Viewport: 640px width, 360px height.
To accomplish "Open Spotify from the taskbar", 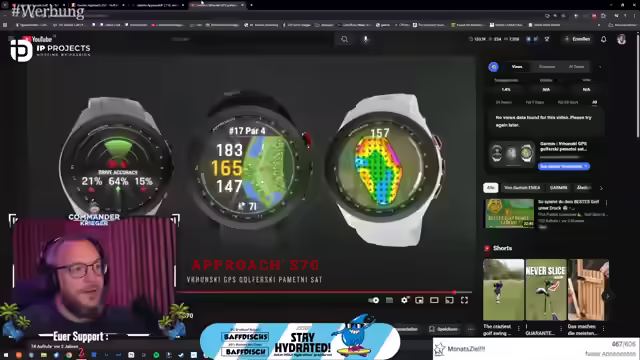I will [156, 355].
